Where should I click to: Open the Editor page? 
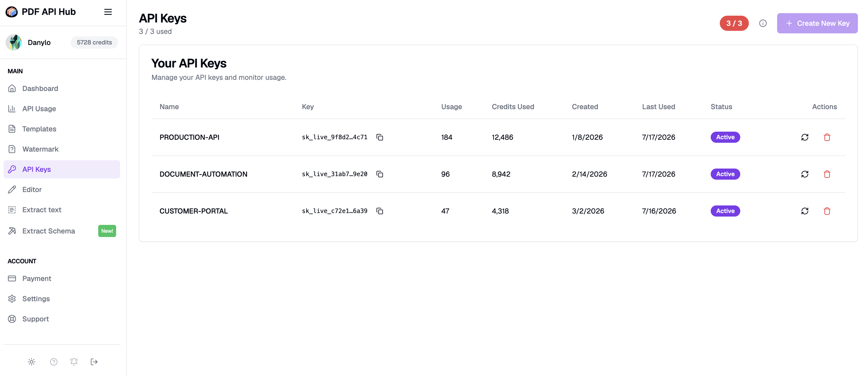[x=62, y=190]
